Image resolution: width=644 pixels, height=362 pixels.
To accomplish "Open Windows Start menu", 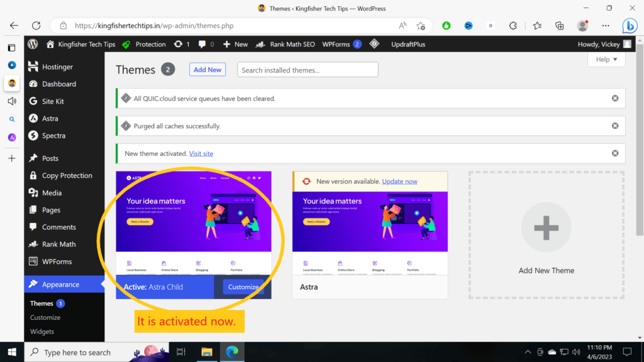I will (x=12, y=352).
